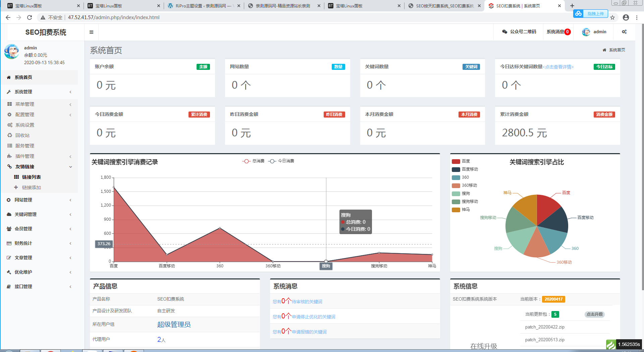Toggle 搜狗移动 in the pie chart legend
This screenshot has width=644, height=352.
point(465,202)
